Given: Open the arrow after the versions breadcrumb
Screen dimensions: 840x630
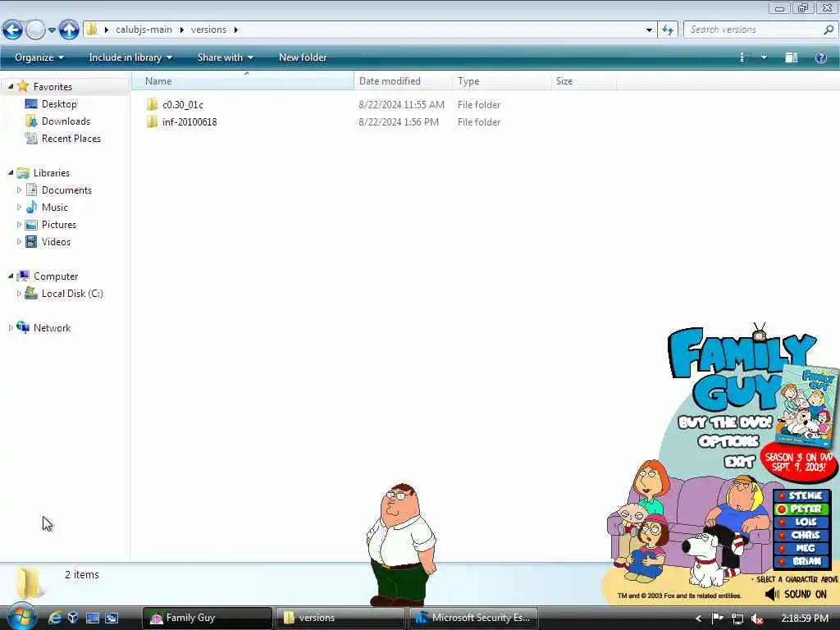Looking at the screenshot, I should (x=235, y=30).
